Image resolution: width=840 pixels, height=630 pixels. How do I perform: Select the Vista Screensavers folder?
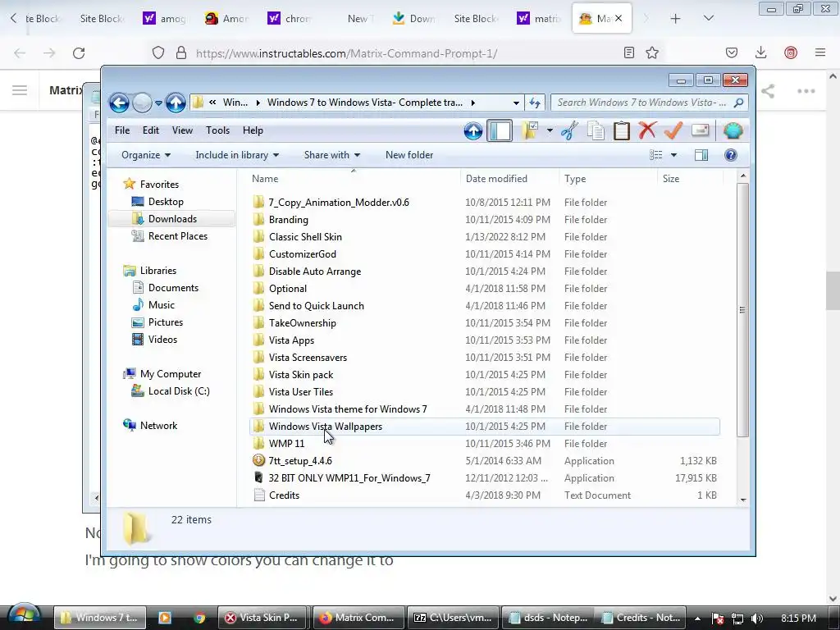pos(308,358)
